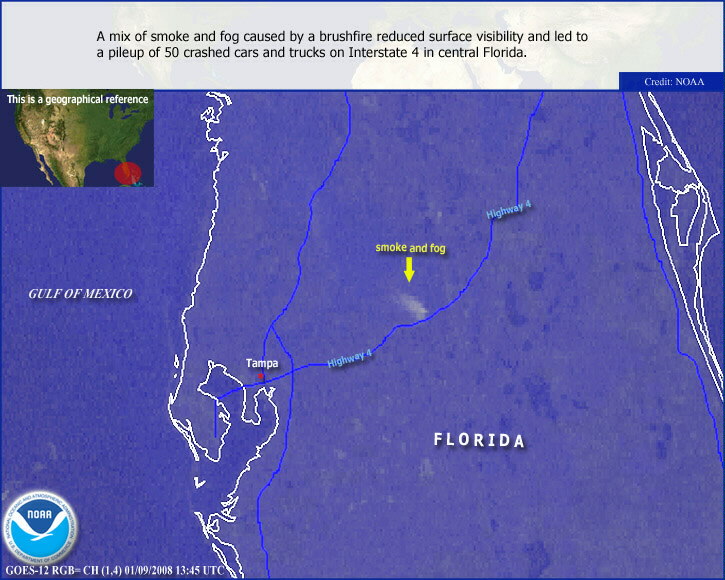Click the "GULF OF MEXICO" label
This screenshot has height=580, width=725.
[x=80, y=293]
